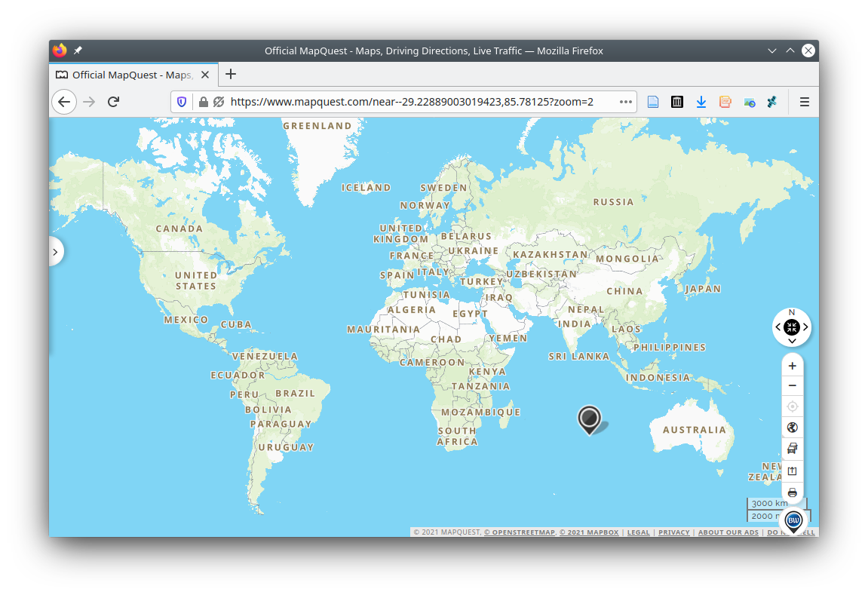Open the OpenStreetMap attribution link

pos(520,532)
